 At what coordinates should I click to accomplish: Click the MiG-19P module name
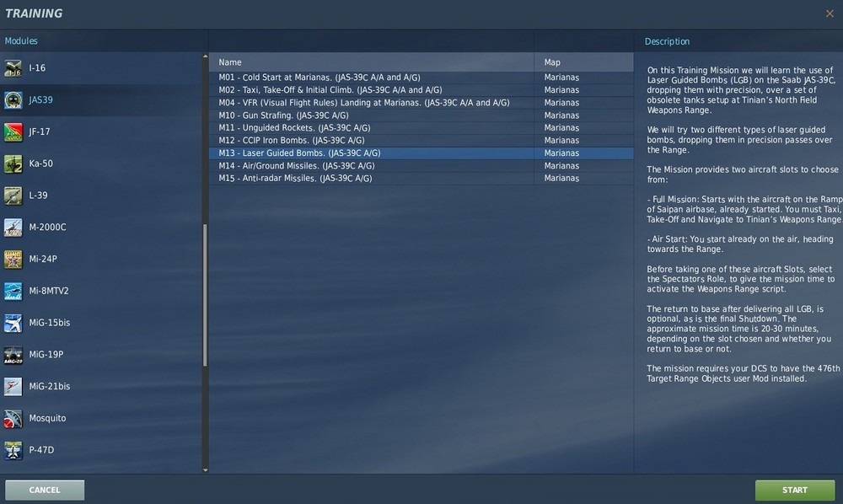click(x=46, y=355)
